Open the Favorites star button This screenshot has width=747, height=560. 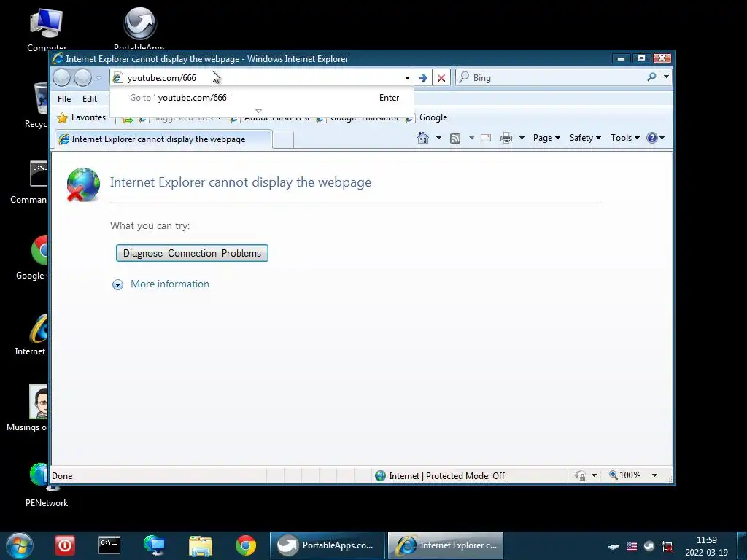pyautogui.click(x=82, y=117)
